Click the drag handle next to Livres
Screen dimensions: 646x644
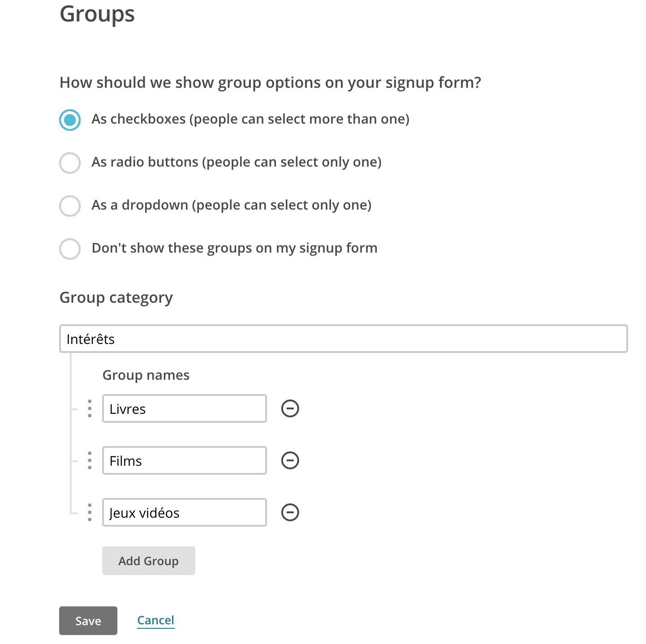[x=90, y=408]
